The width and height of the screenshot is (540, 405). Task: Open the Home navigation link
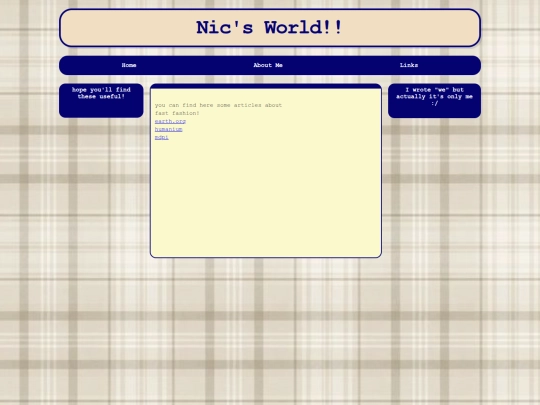[x=129, y=65]
